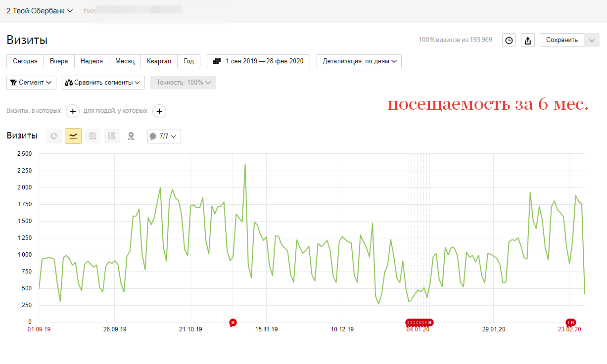Click the export/share icon
Image resolution: width=607 pixels, height=364 pixels.
(528, 40)
